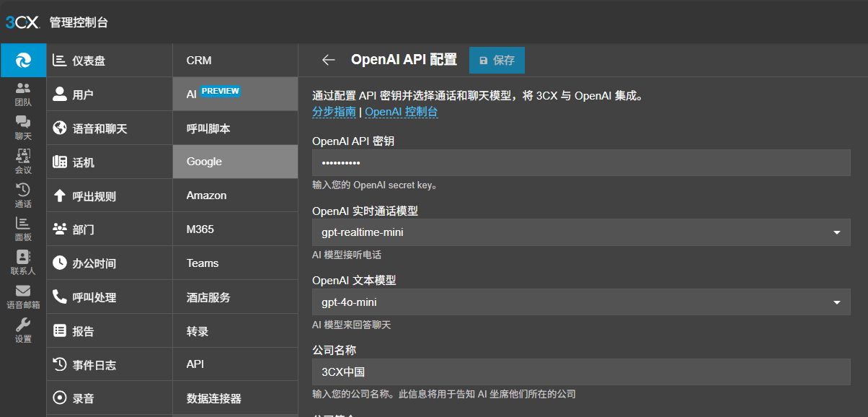Open 通话 (Calls) history in the sidebar
The height and width of the screenshot is (417, 868).
click(23, 196)
